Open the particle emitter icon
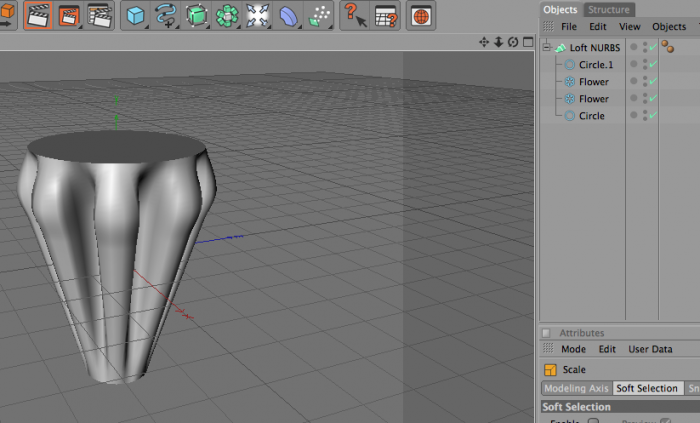 (320, 16)
